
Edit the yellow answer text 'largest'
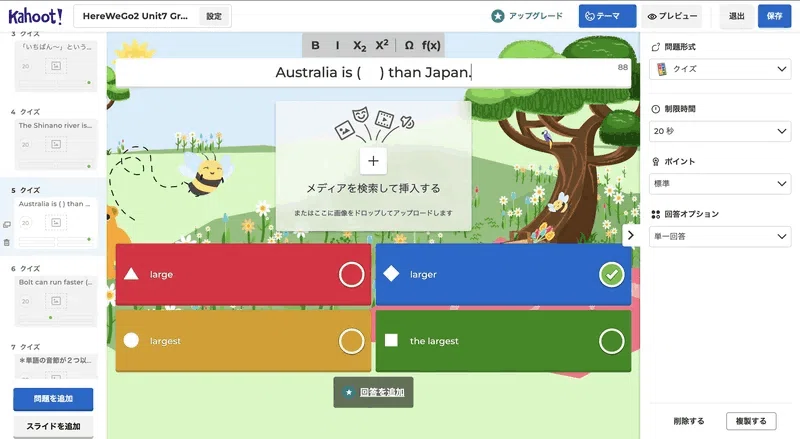coord(165,341)
